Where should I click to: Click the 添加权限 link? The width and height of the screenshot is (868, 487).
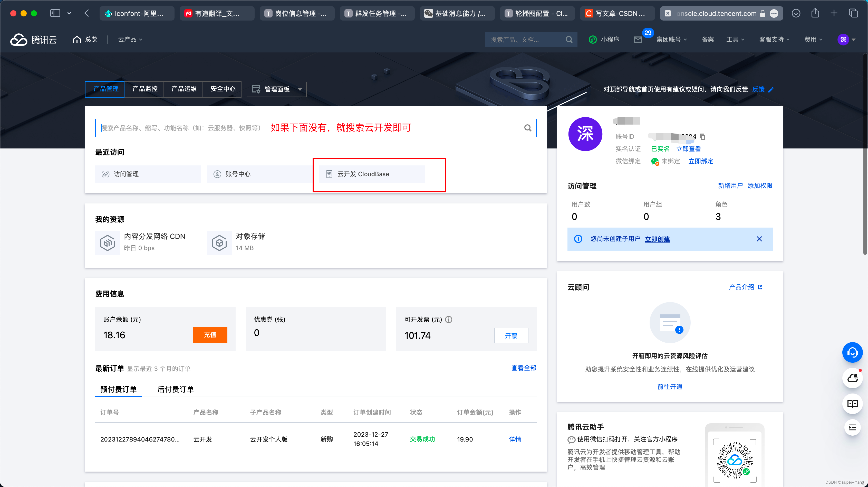(760, 185)
